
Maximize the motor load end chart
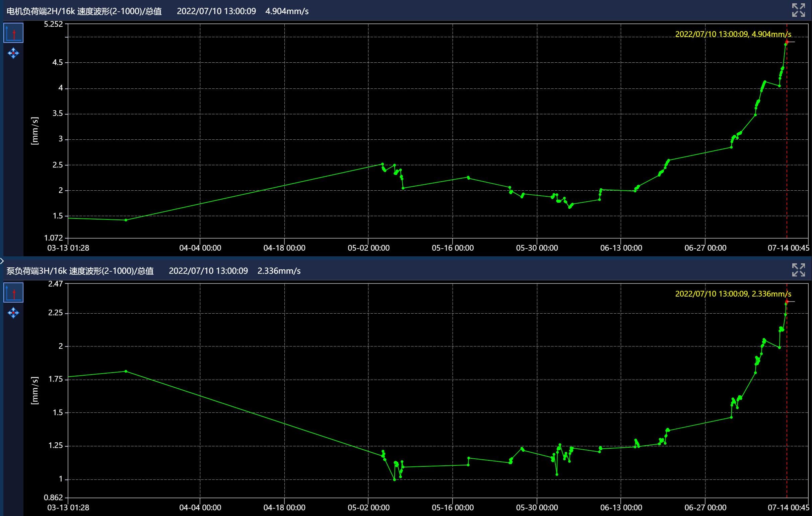click(x=798, y=10)
